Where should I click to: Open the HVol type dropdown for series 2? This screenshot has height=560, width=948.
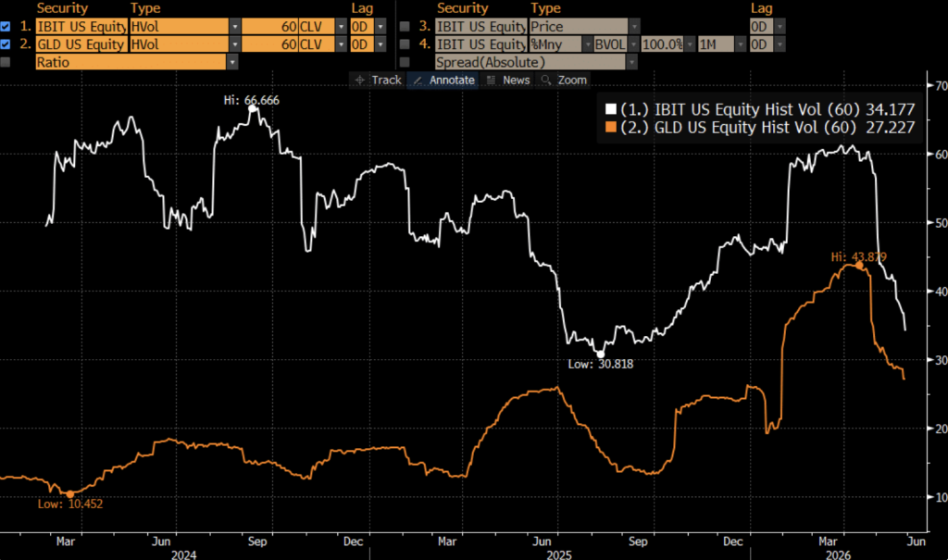[x=235, y=44]
